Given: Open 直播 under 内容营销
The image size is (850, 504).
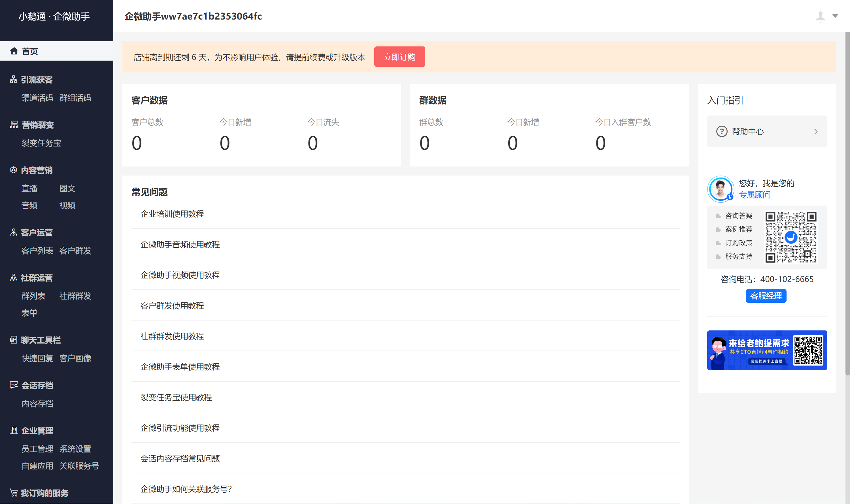Looking at the screenshot, I should click(29, 189).
